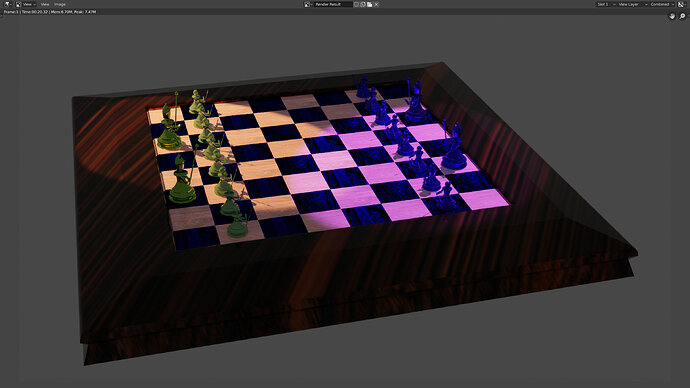Screen dimensions: 690x388
Task: Open the editor type dropdown
Action: pyautogui.click(x=7, y=4)
